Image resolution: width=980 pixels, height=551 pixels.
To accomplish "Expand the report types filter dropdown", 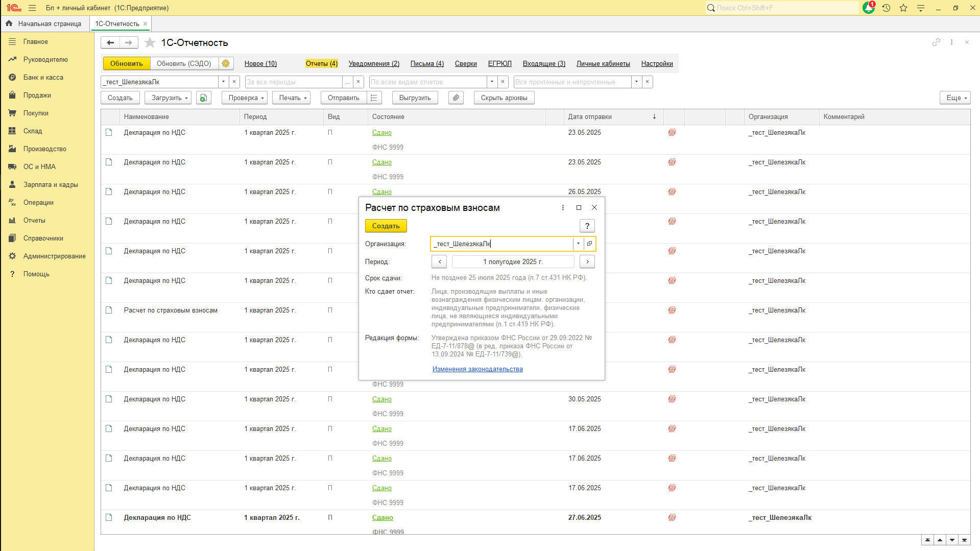I will coord(492,82).
